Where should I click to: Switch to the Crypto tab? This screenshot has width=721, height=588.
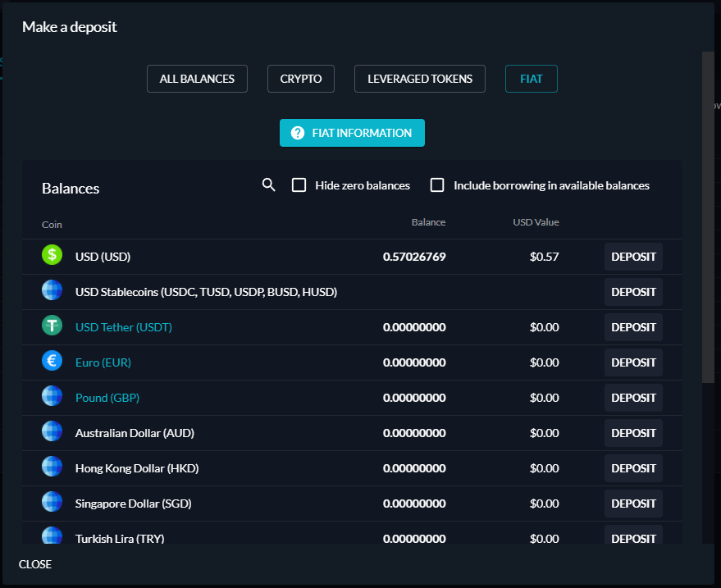coord(301,79)
